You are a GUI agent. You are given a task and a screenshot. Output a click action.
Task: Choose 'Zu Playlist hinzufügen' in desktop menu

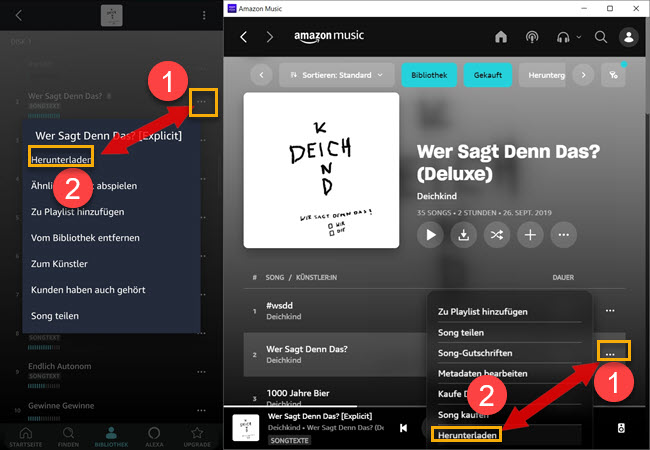point(483,312)
